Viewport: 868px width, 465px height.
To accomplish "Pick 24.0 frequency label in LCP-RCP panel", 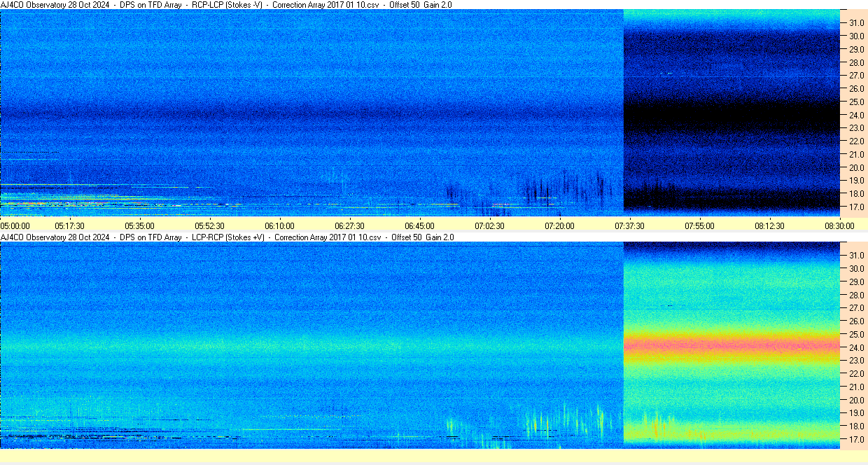I will (x=857, y=347).
